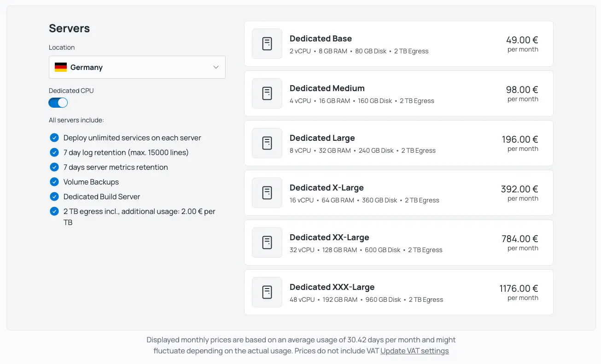The image size is (601, 364).
Task: Click the location dropdown chevron arrow
Action: (x=216, y=67)
